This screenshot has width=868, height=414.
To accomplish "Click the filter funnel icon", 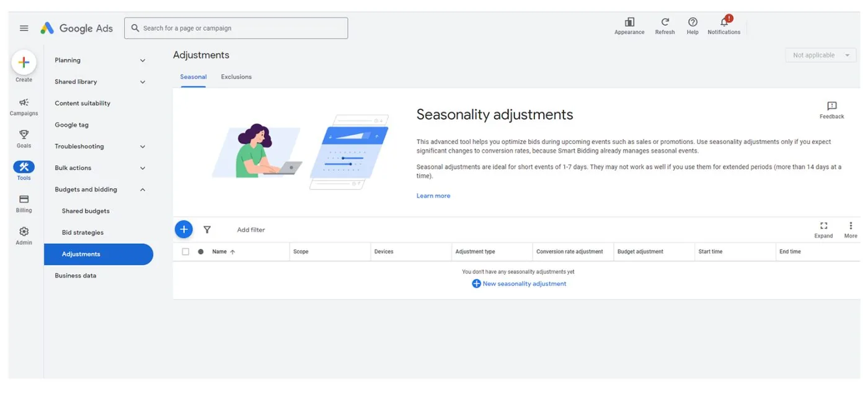I will 207,230.
